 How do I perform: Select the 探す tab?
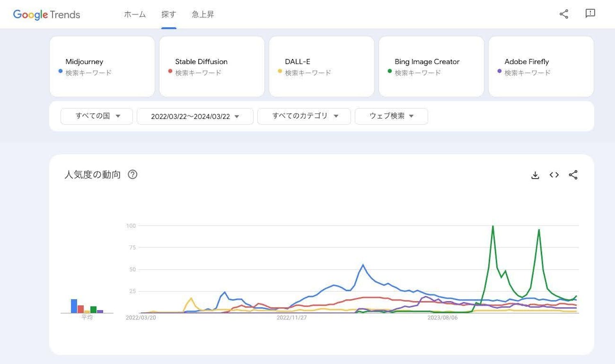click(169, 14)
